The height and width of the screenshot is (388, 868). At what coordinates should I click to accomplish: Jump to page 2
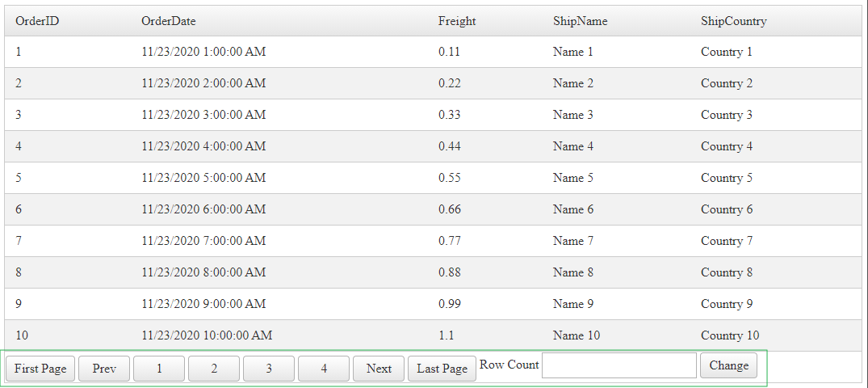pyautogui.click(x=214, y=369)
